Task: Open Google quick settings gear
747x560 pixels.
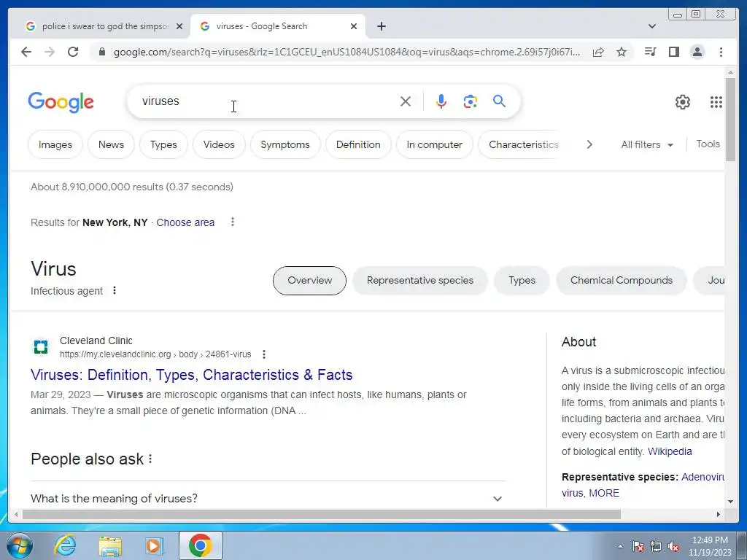Action: pyautogui.click(x=683, y=102)
